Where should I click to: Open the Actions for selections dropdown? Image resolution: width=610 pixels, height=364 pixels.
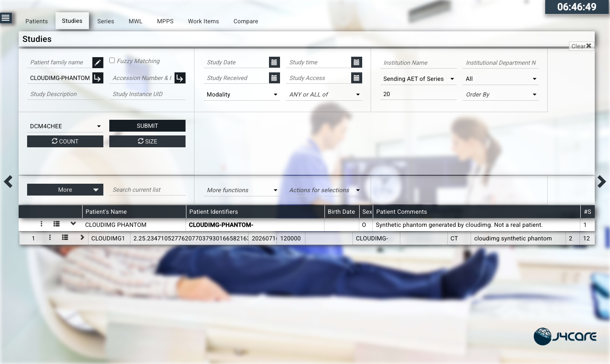pos(324,190)
